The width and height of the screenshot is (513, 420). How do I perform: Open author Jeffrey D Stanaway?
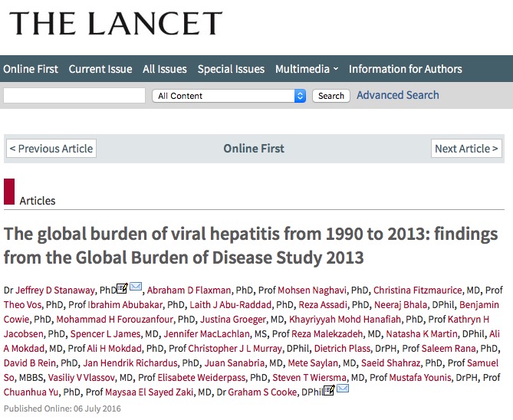pyautogui.click(x=55, y=290)
